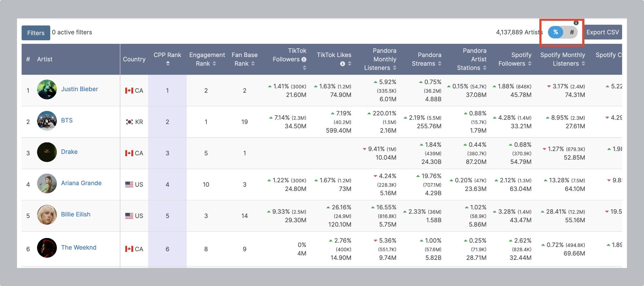The width and height of the screenshot is (644, 286).
Task: Select Drake's Pandora streams value 24.30B
Action: 431,162
